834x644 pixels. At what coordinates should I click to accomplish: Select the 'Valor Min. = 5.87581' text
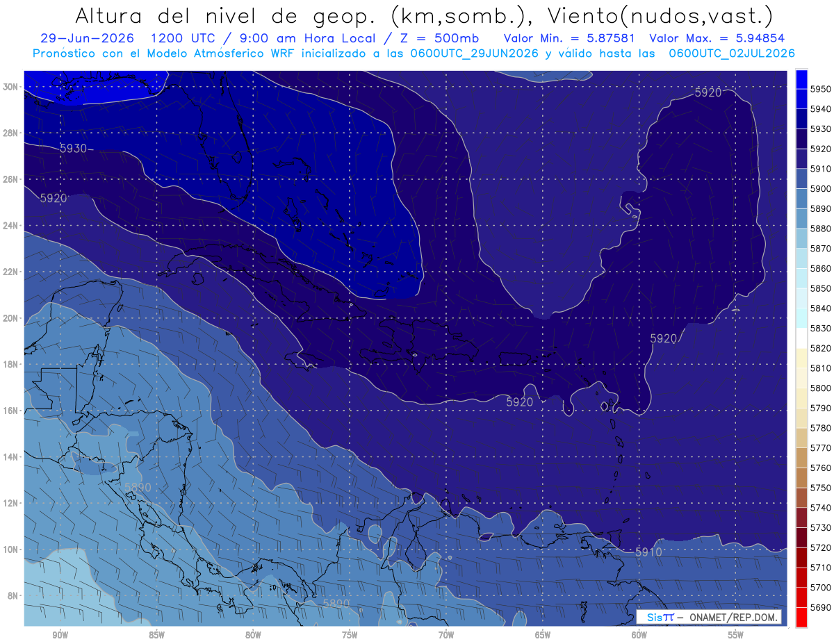point(569,38)
